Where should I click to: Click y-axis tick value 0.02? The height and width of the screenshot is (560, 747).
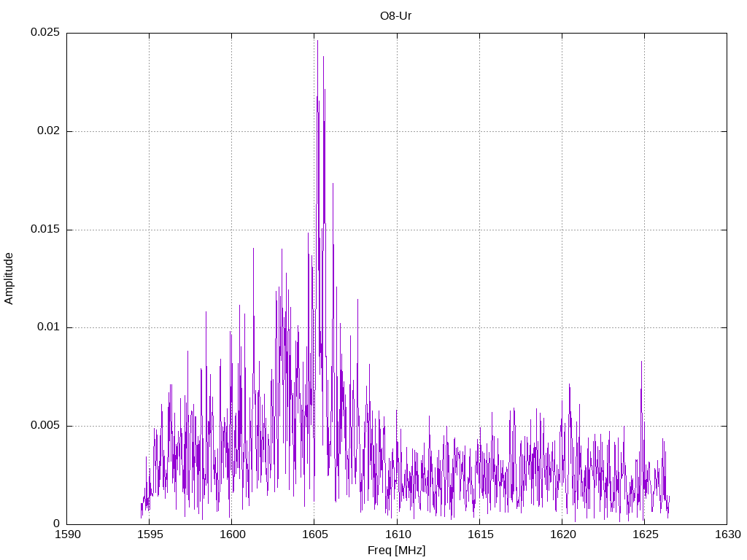49,131
